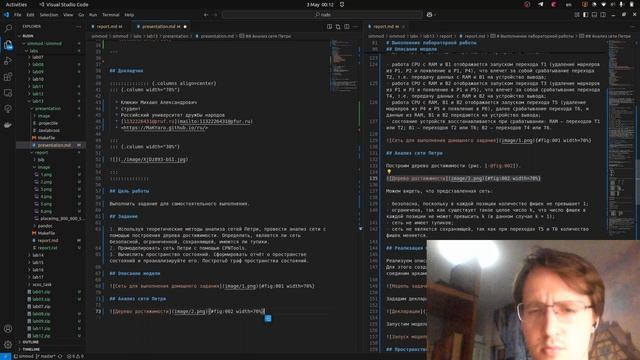Click errors and warnings counter in status bar
The height and width of the screenshot is (360, 640).
75,356
